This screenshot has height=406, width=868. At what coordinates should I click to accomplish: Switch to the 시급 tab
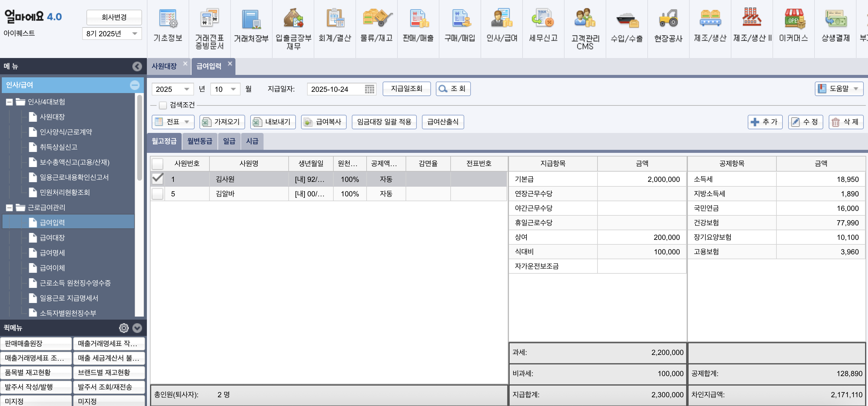(252, 141)
